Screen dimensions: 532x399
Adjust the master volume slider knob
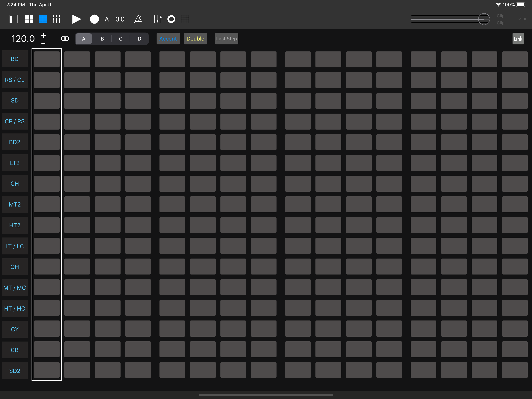click(x=484, y=19)
